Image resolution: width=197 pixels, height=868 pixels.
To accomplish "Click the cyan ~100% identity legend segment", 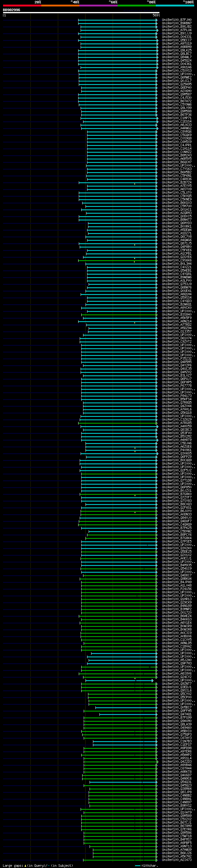I will [x=175, y=6].
